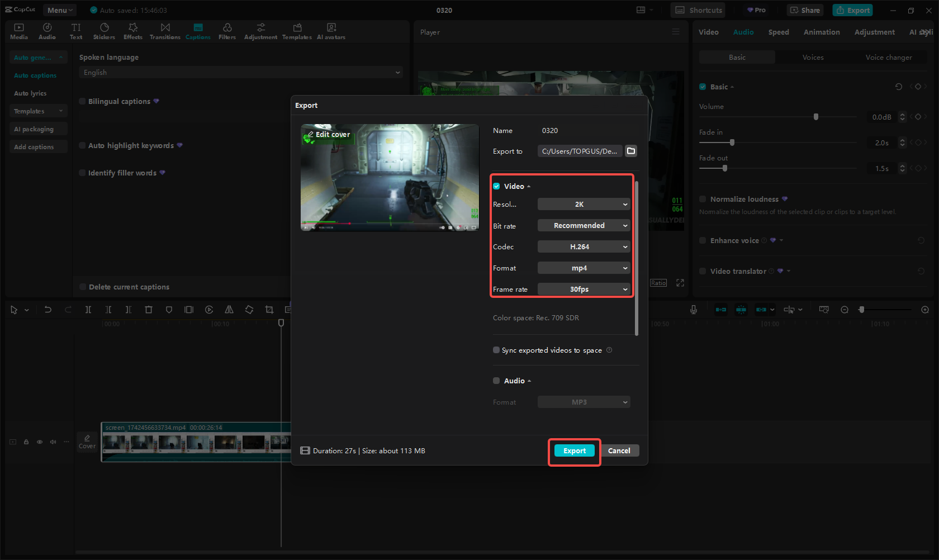Select the Split tool in the timeline toolbar
The height and width of the screenshot is (560, 939).
pos(88,309)
